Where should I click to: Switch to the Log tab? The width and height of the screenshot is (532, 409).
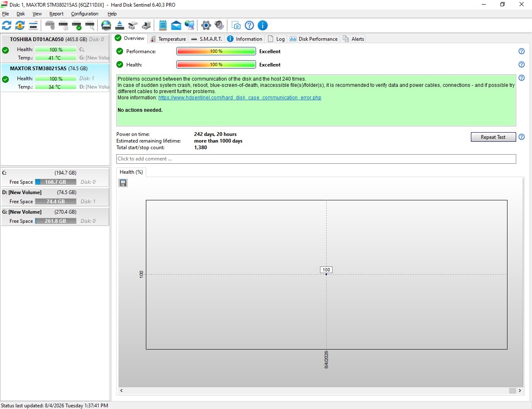(276, 39)
